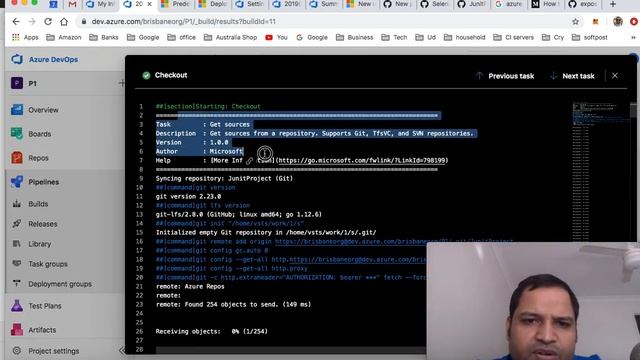Click the green Checkout success status icon
The image size is (640, 360).
point(146,75)
